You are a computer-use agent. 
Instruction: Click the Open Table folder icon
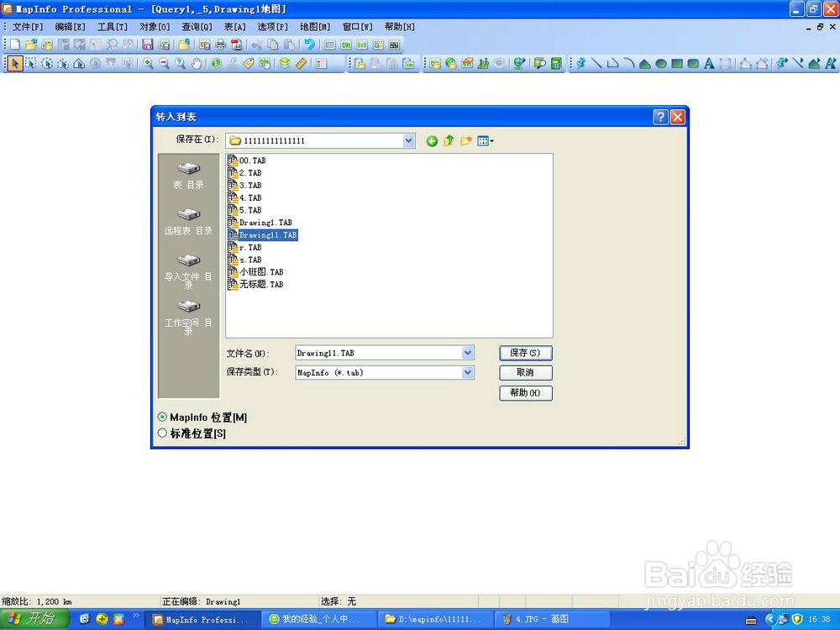click(31, 45)
